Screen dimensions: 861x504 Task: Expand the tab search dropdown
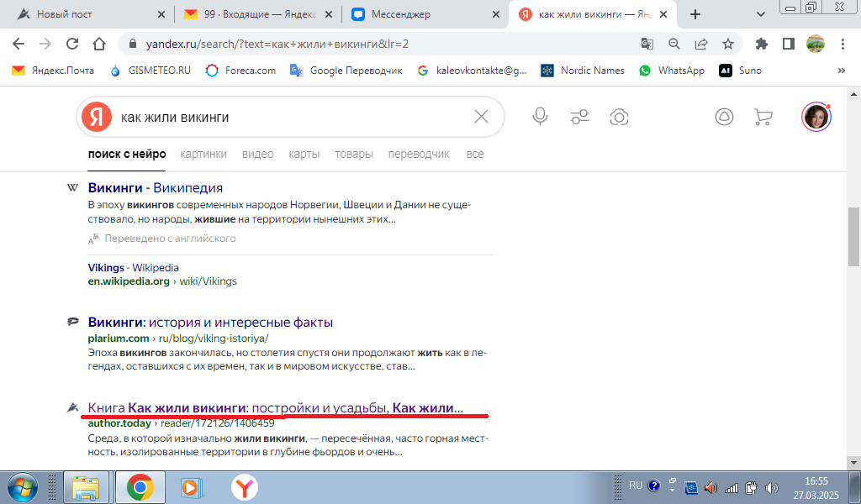coord(760,14)
